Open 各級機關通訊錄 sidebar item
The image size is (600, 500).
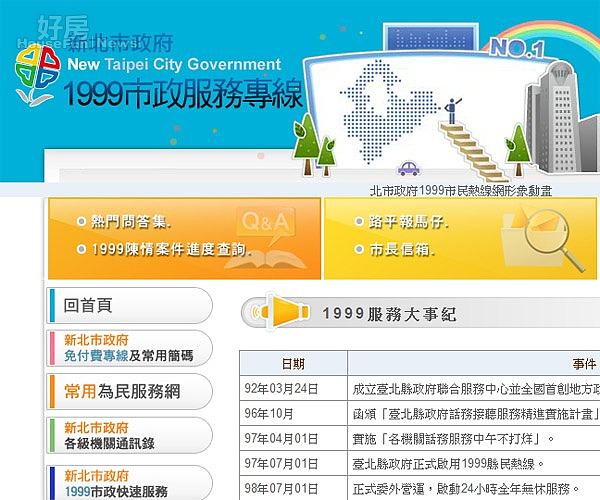pos(129,434)
